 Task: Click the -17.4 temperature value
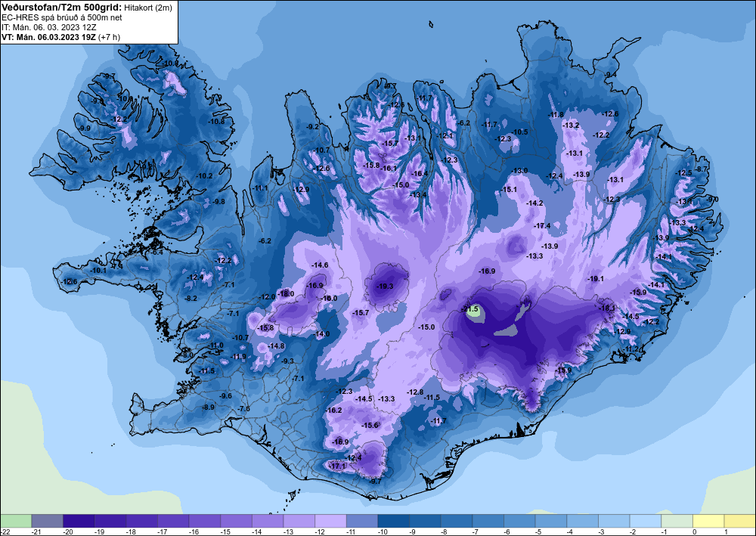[542, 225]
